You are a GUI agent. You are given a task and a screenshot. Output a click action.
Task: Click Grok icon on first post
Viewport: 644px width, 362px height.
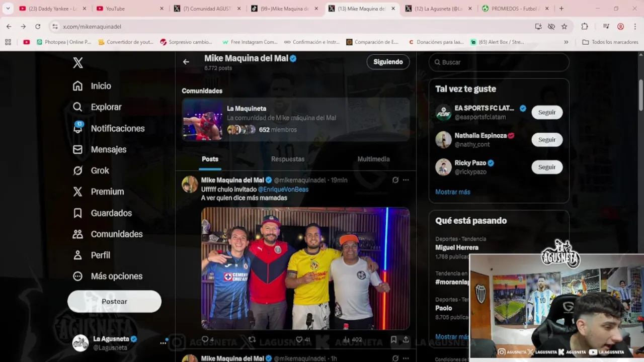tap(395, 180)
